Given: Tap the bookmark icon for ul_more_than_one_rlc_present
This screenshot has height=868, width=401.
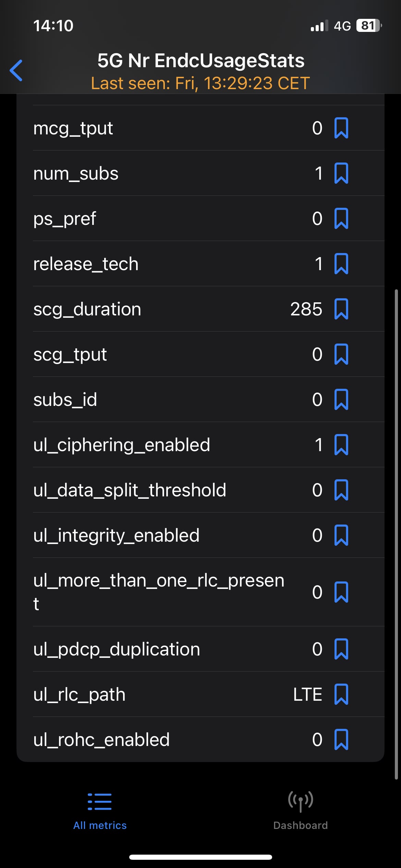Looking at the screenshot, I should [x=341, y=592].
